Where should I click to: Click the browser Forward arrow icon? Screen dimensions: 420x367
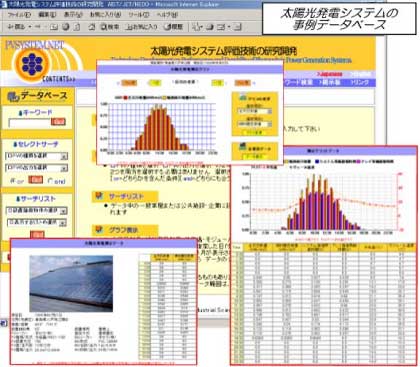[38, 27]
